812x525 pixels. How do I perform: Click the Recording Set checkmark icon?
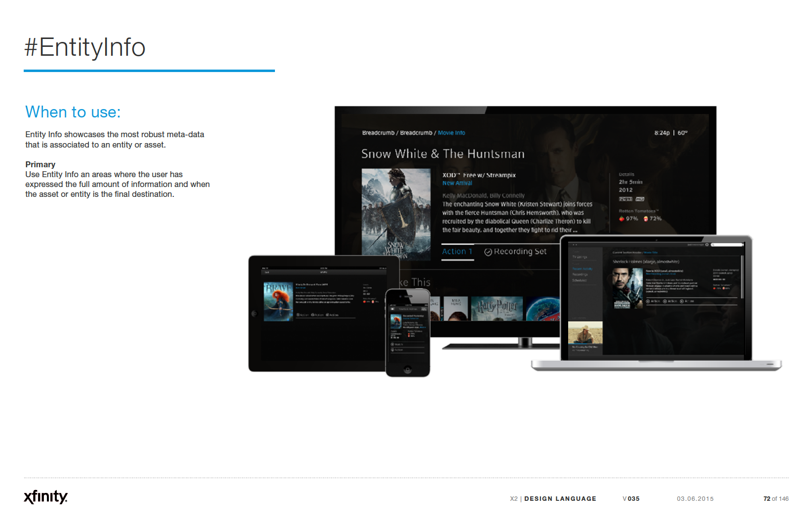[488, 252]
